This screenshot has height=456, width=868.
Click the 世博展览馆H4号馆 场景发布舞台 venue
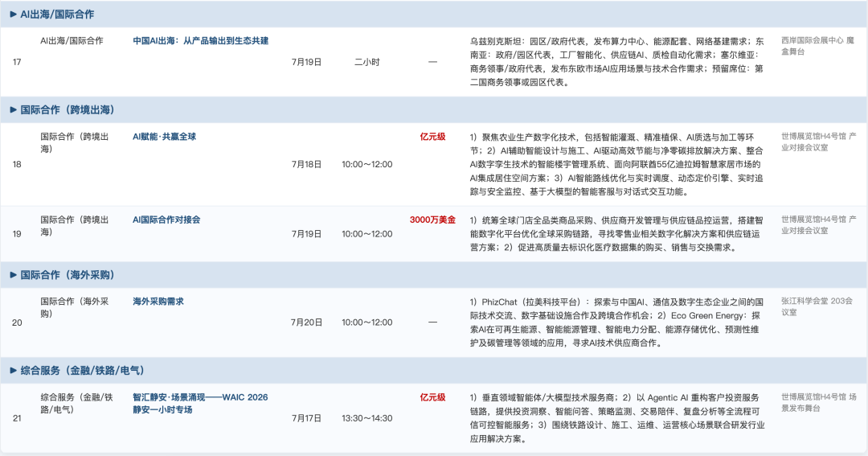click(x=819, y=402)
